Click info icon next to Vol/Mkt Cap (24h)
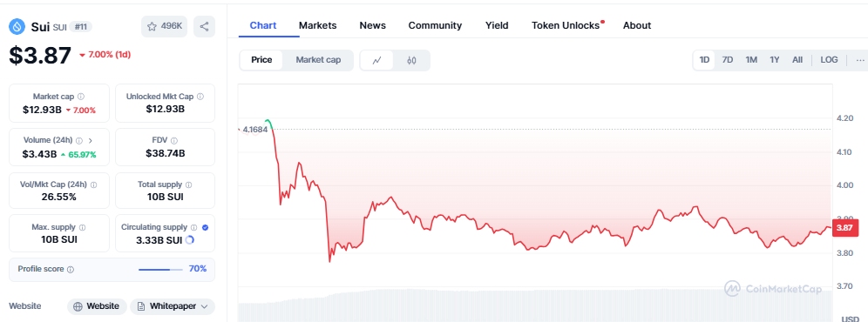Screen dimensions: 868x322 point(93,184)
